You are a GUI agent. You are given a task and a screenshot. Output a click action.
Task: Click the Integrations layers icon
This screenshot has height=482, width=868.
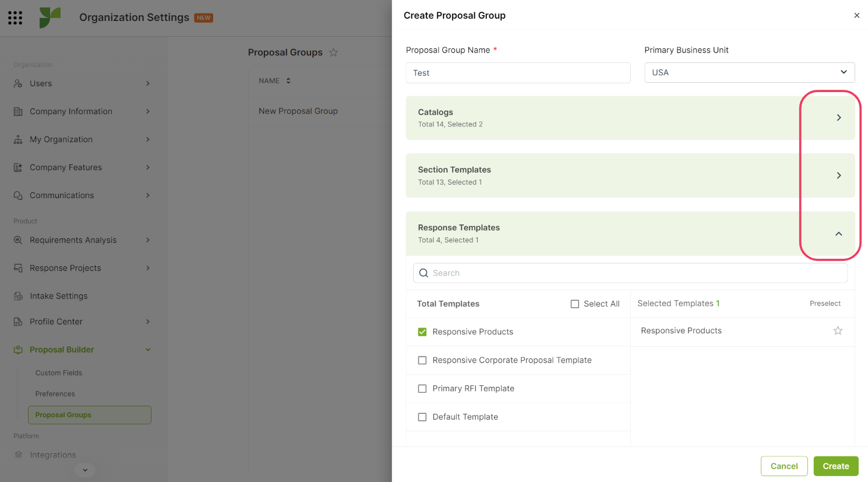18,455
